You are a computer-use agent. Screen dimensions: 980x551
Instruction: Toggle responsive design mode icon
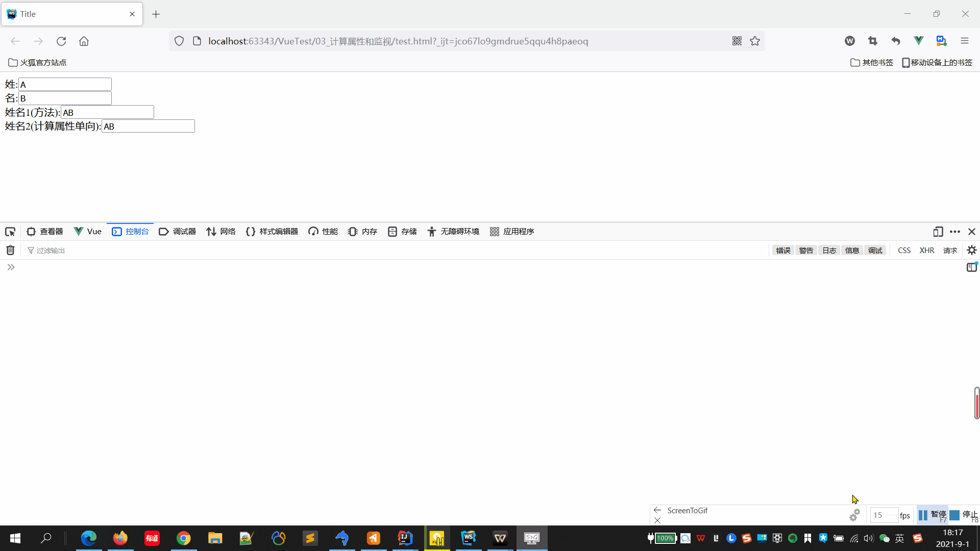938,232
